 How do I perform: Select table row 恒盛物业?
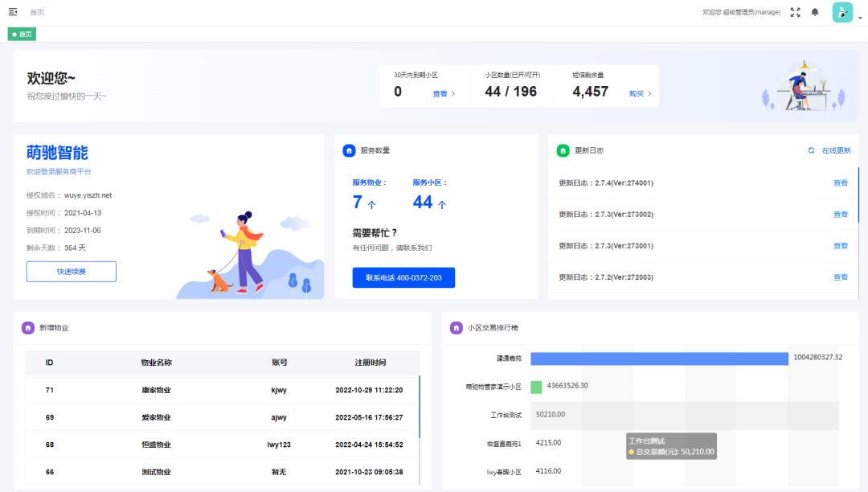(222, 445)
